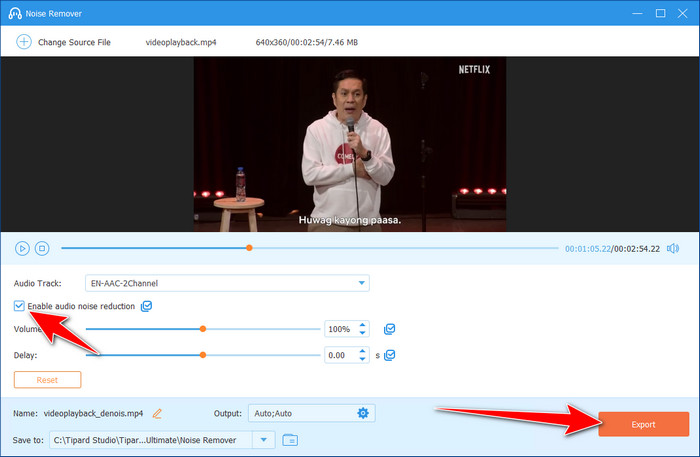
Task: Click the Save to path field
Action: click(150, 440)
